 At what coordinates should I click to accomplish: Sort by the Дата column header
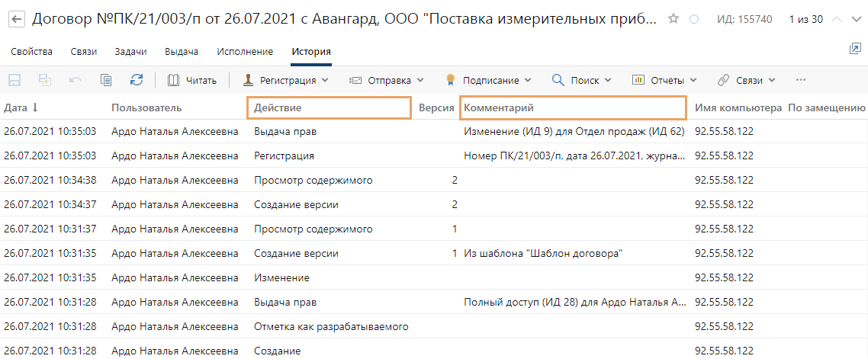coord(21,108)
